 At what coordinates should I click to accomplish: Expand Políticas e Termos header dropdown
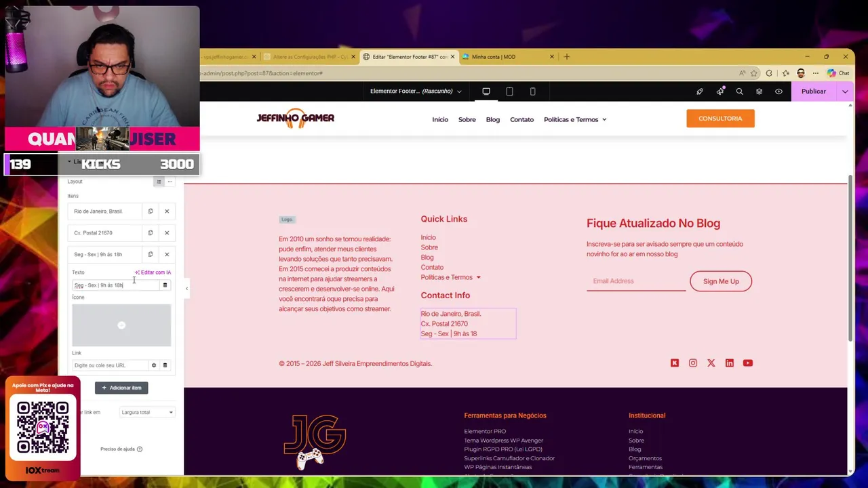pos(575,119)
